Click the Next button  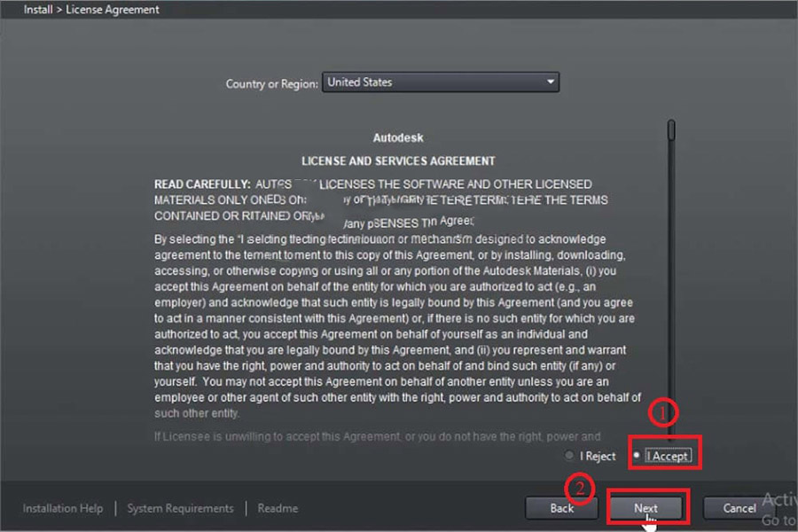(x=645, y=507)
